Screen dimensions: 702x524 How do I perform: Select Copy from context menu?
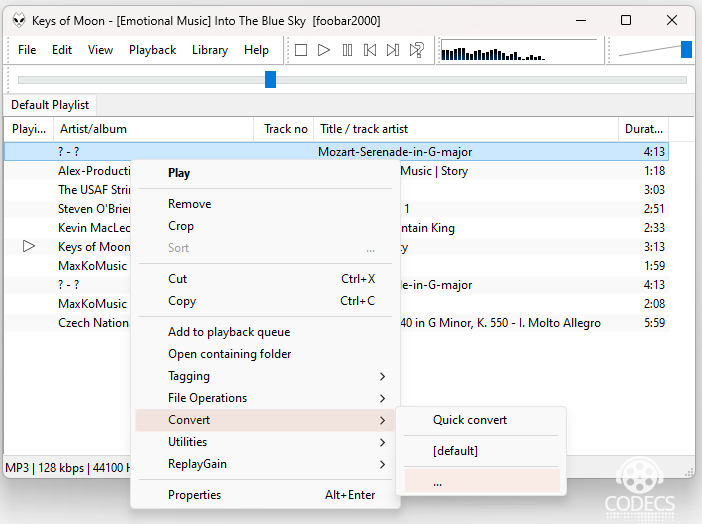click(265, 301)
